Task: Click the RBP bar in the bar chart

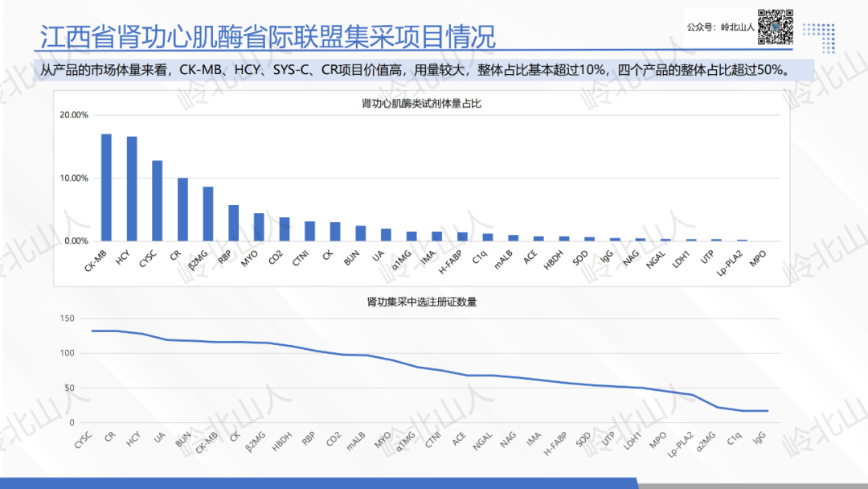Action: (x=234, y=223)
